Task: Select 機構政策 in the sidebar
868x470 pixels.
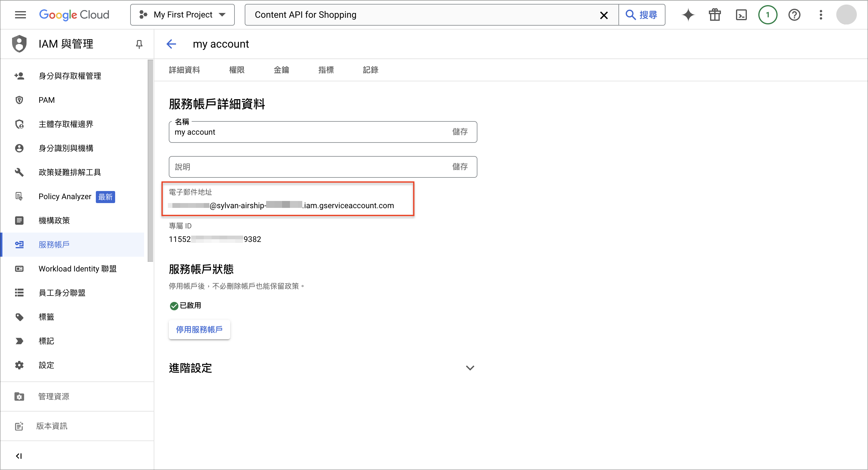Action: (x=72, y=220)
